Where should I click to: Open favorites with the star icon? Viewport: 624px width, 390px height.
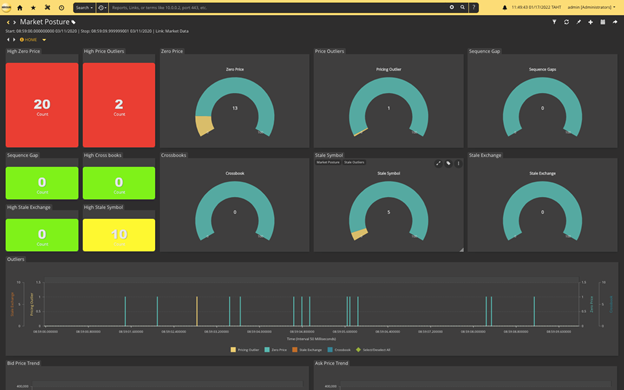[x=33, y=8]
